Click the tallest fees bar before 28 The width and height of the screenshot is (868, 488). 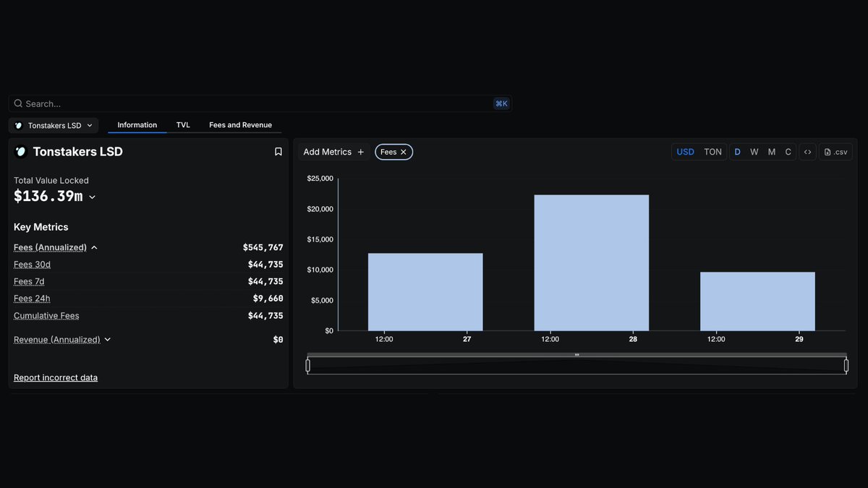click(592, 263)
